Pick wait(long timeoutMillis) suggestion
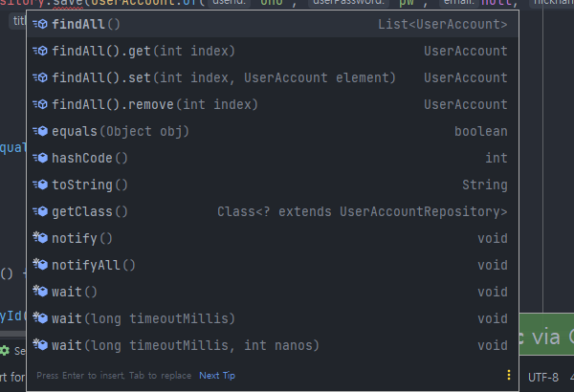The height and width of the screenshot is (392, 574). coord(273,318)
